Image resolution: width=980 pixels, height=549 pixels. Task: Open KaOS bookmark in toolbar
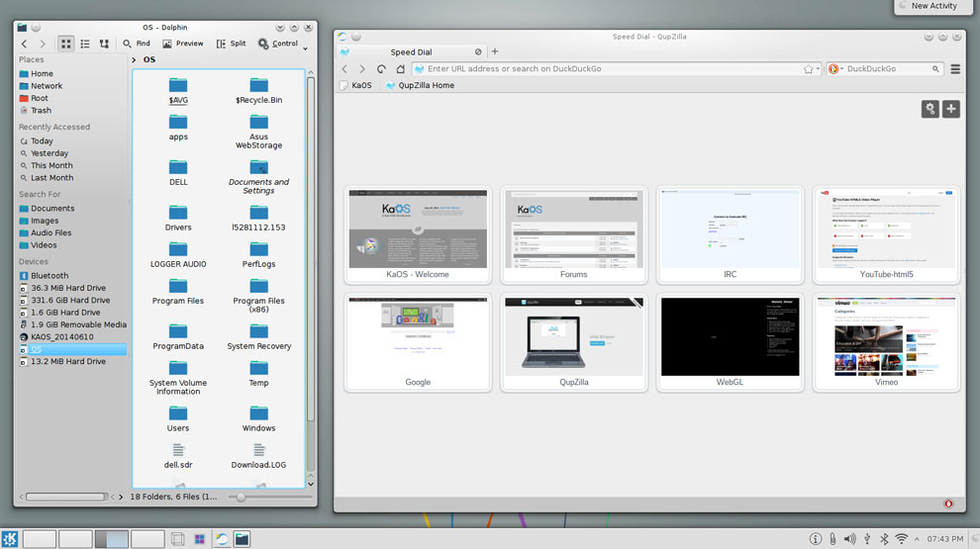click(356, 86)
